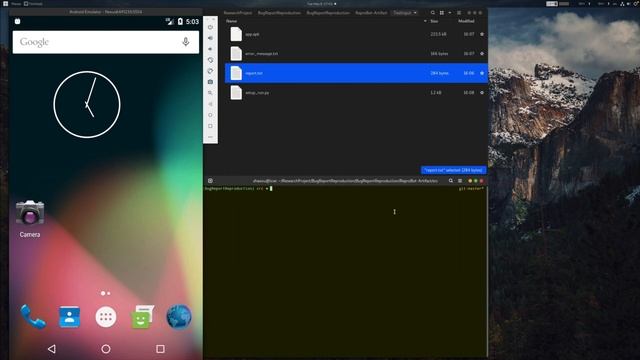This screenshot has height=360, width=640.
Task: Open terminal hamburger menu
Action: pos(460,180)
